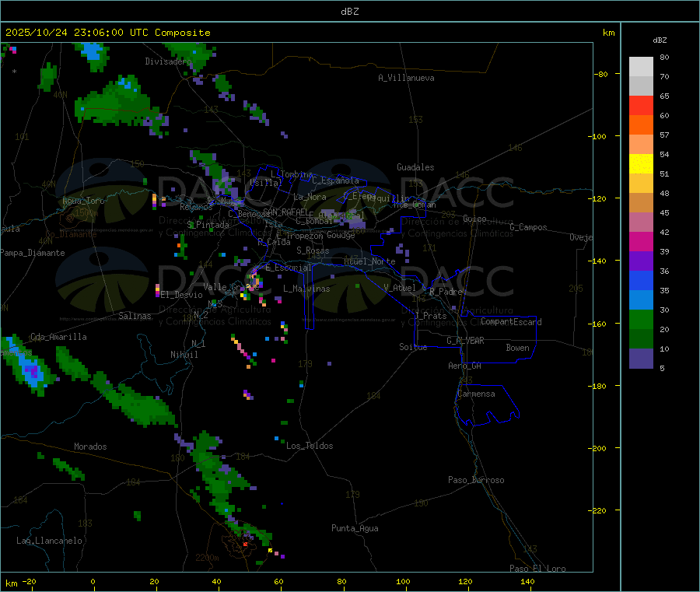Image resolution: width=700 pixels, height=592 pixels.
Task: Select the magenta 39 dBZ legend swatch
Action: click(x=641, y=241)
